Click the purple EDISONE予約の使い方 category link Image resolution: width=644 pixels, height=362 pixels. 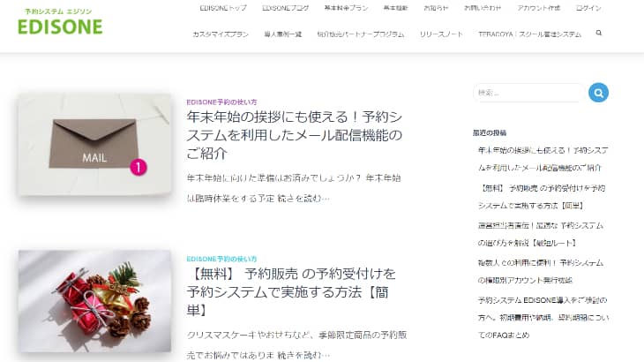[221, 102]
